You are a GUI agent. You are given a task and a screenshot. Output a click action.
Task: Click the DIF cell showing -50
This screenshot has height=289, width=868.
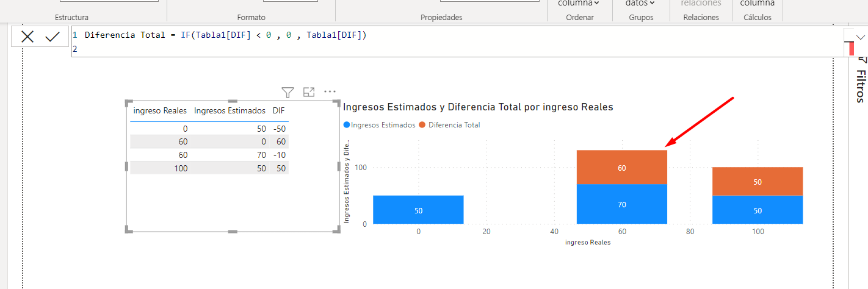point(280,129)
